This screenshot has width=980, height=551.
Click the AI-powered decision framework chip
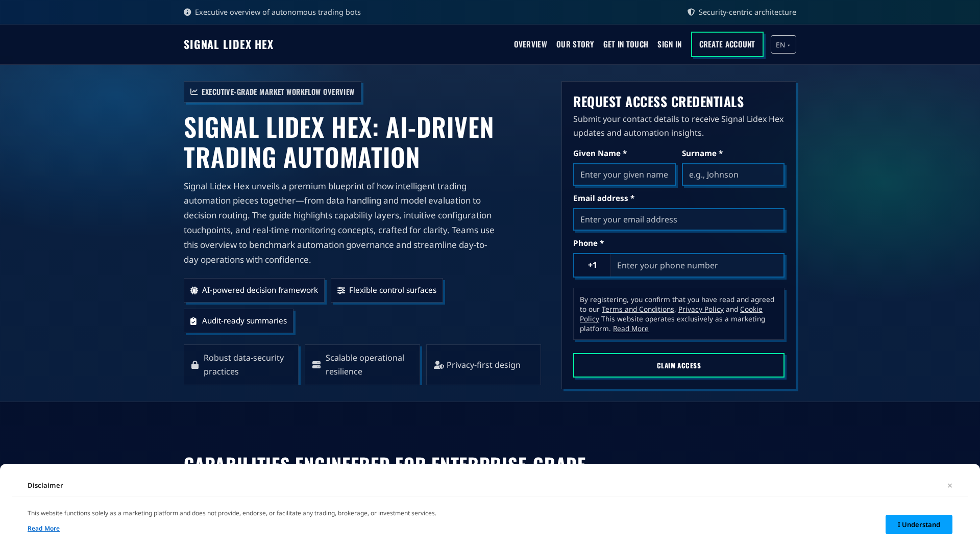tap(254, 290)
